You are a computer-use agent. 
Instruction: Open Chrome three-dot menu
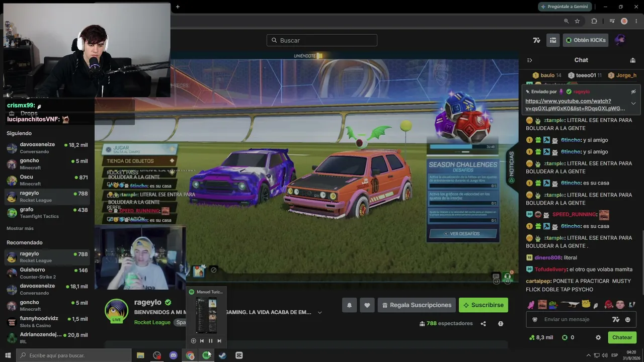[636, 21]
